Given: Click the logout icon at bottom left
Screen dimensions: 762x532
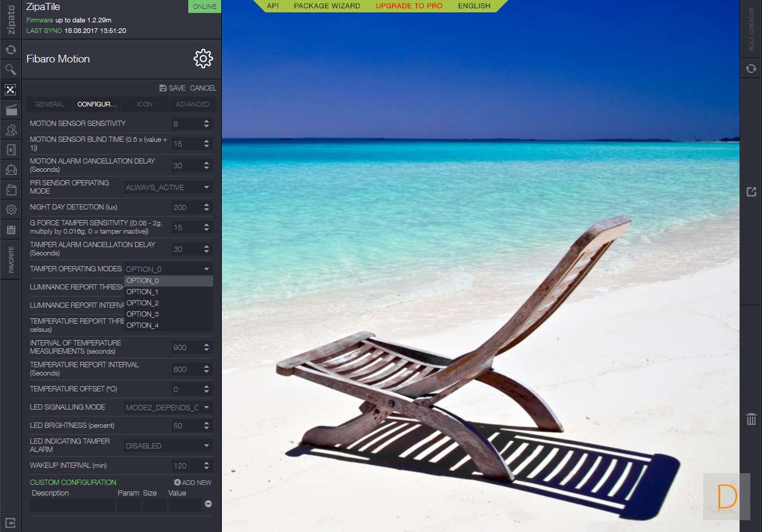Looking at the screenshot, I should click(x=11, y=522).
